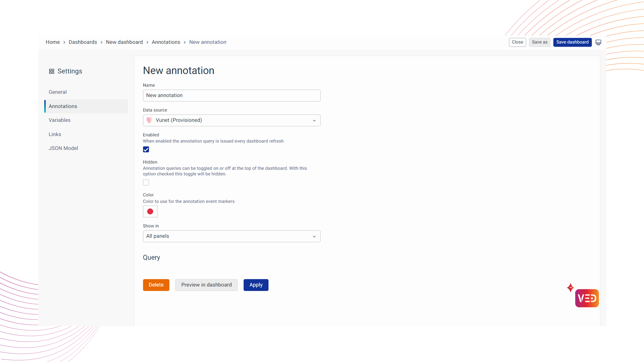644x362 pixels.
Task: Switch to the Variables section
Action: [x=59, y=120]
